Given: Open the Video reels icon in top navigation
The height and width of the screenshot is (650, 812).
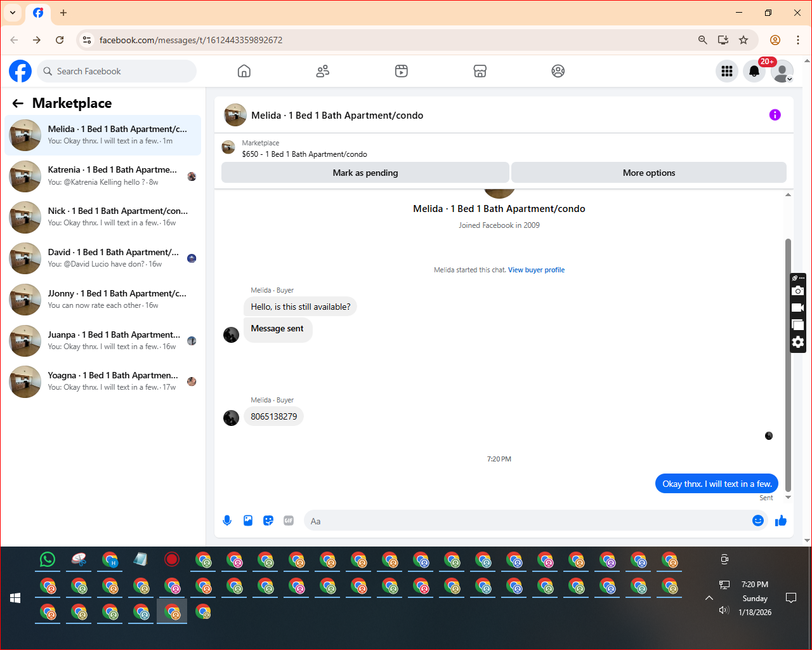Looking at the screenshot, I should coord(402,71).
